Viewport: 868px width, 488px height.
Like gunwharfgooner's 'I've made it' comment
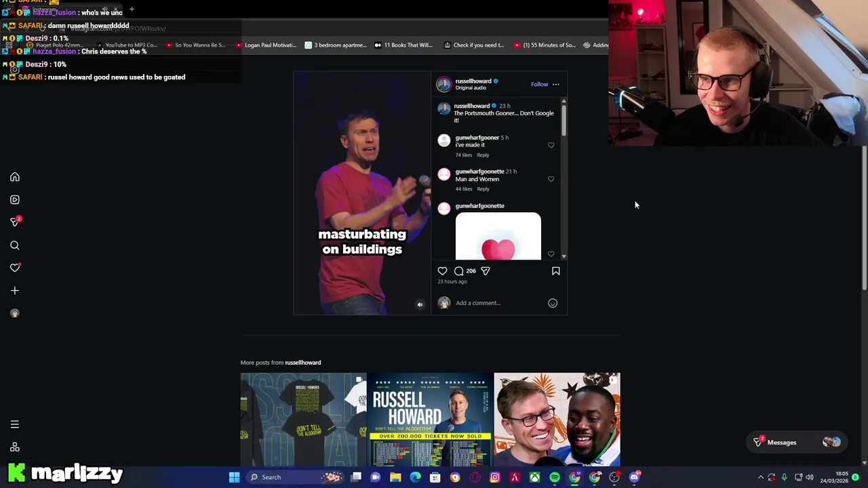tap(551, 145)
